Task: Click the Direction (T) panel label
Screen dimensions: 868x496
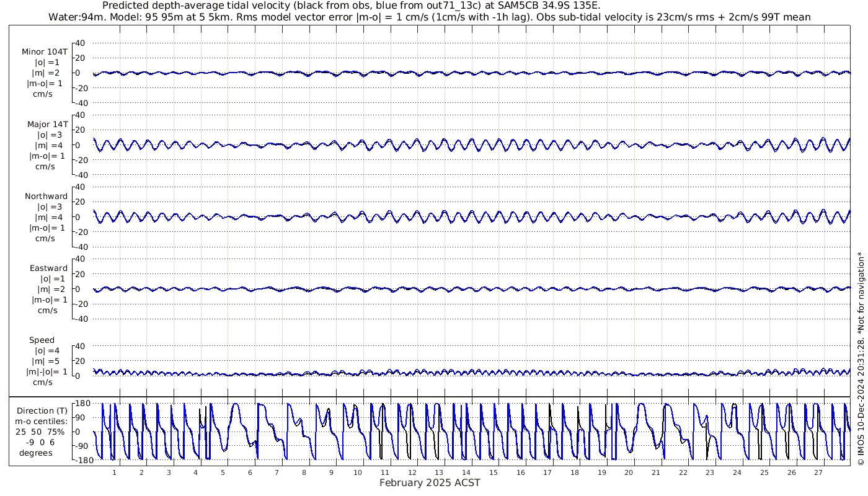Action: pyautogui.click(x=42, y=410)
